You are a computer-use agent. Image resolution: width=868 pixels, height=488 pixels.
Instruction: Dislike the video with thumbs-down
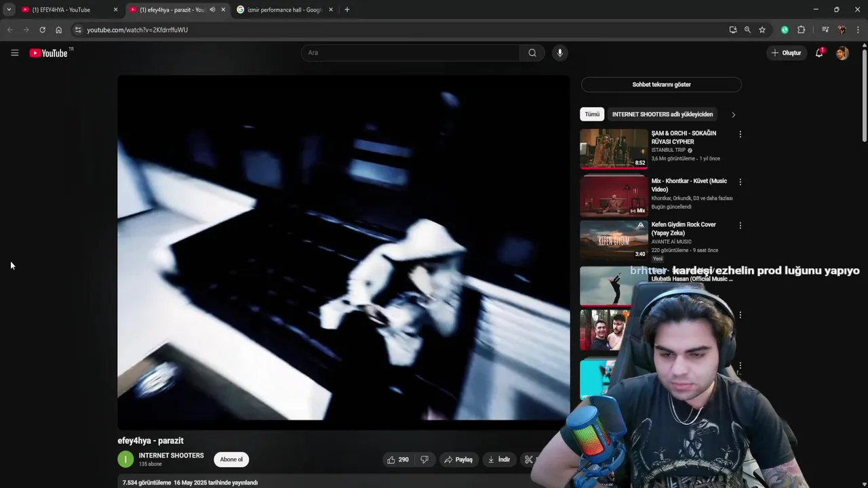(x=425, y=460)
